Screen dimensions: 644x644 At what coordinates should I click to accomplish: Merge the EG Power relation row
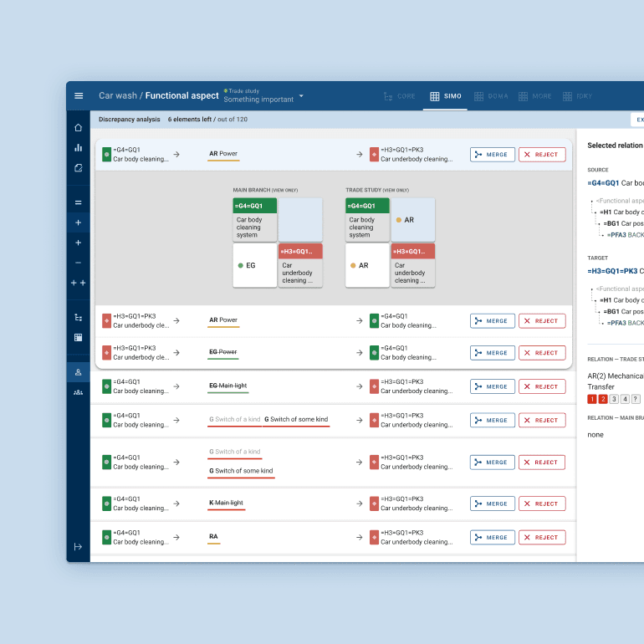[x=493, y=353]
